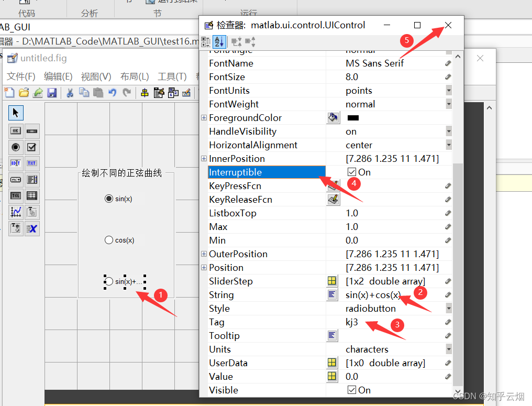This screenshot has width=532, height=406.
Task: Select the Push Button tool in the palette
Action: 16,131
